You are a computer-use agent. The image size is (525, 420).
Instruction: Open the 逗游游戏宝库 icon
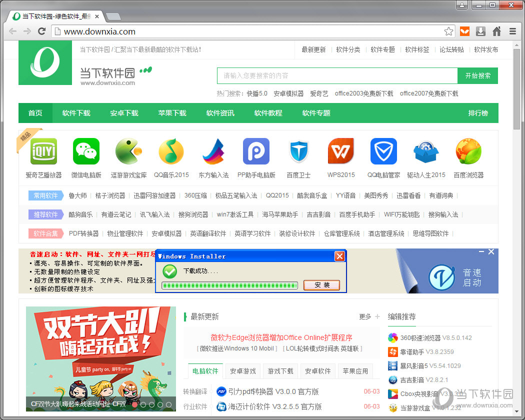click(x=128, y=151)
